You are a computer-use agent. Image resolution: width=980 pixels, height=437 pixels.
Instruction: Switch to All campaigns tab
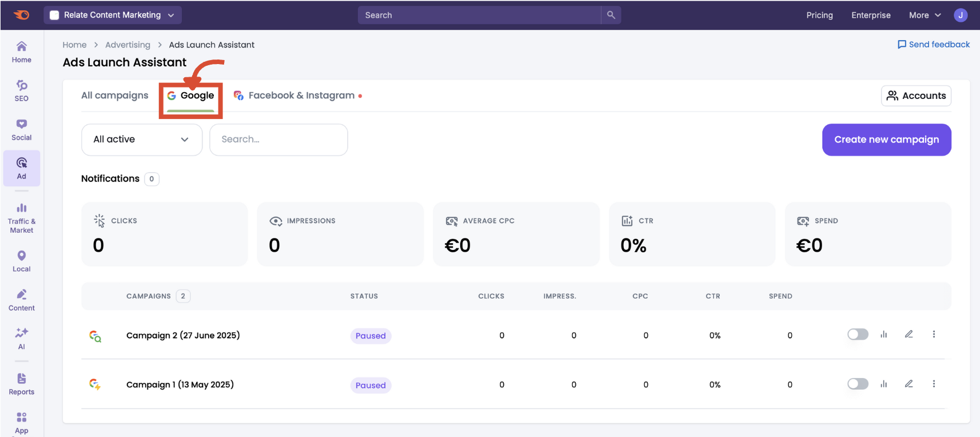click(114, 96)
